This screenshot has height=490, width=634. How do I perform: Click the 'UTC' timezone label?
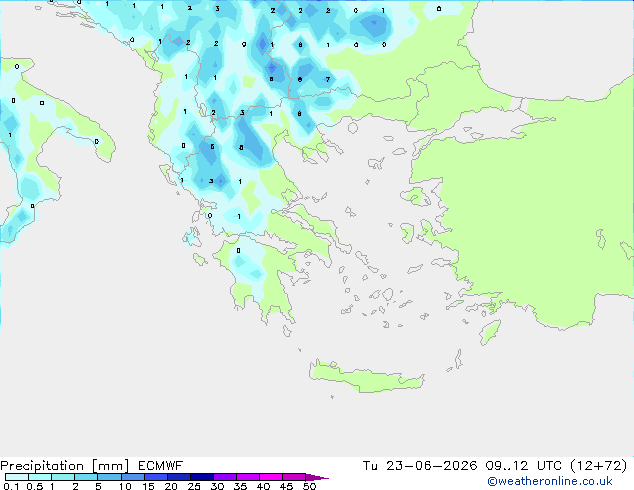pos(549,466)
